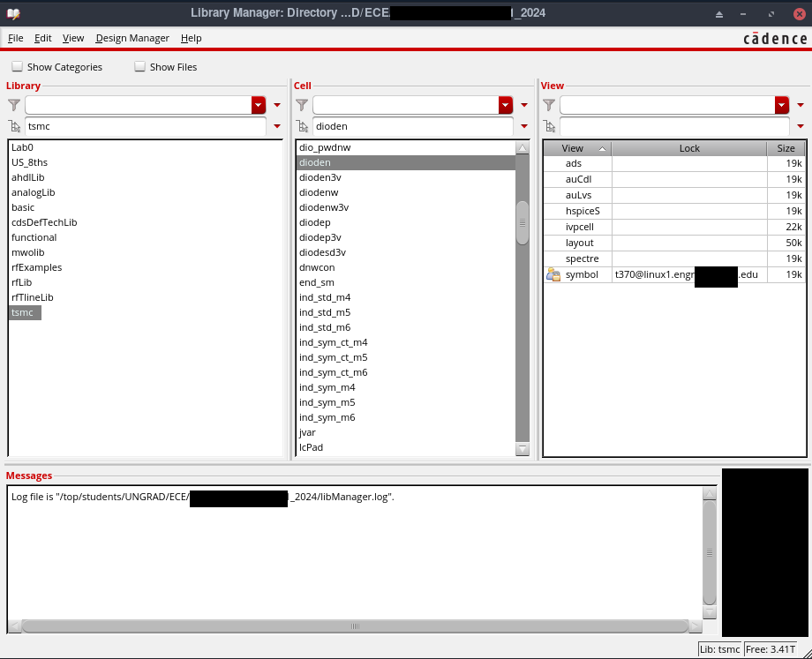Sort views by the Lock column header
The height and width of the screenshot is (659, 812).
689,148
